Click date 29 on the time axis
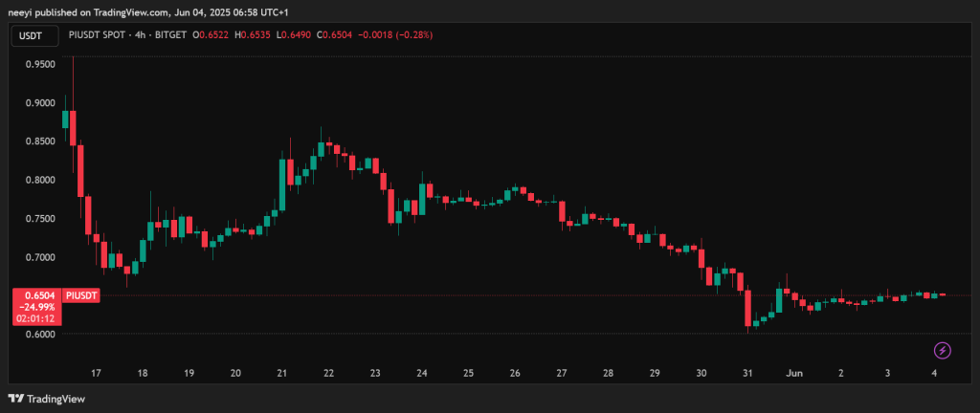This screenshot has height=413, width=980. [655, 373]
